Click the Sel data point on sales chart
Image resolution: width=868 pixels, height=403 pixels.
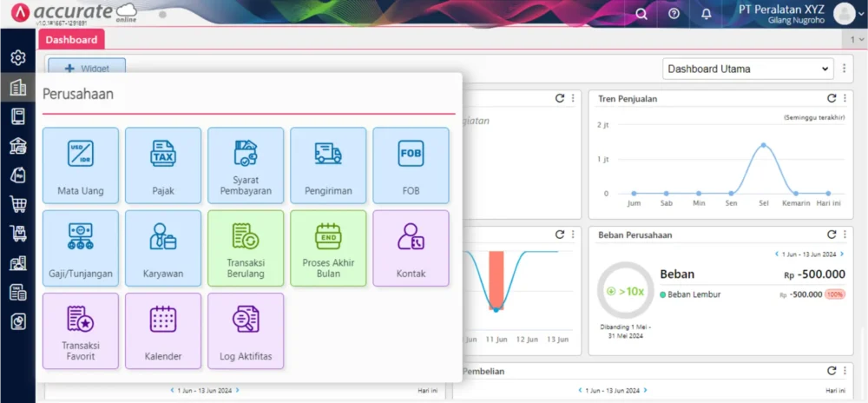click(x=763, y=145)
